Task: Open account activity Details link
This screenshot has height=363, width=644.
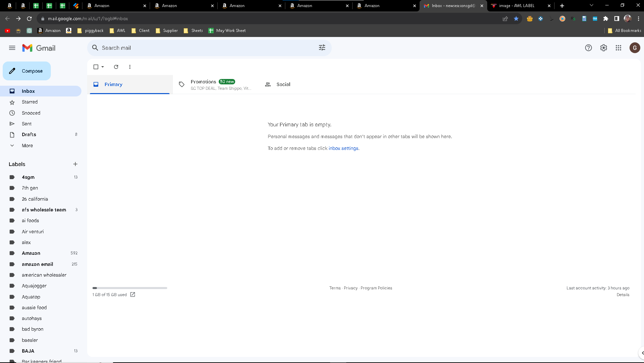Action: click(623, 295)
